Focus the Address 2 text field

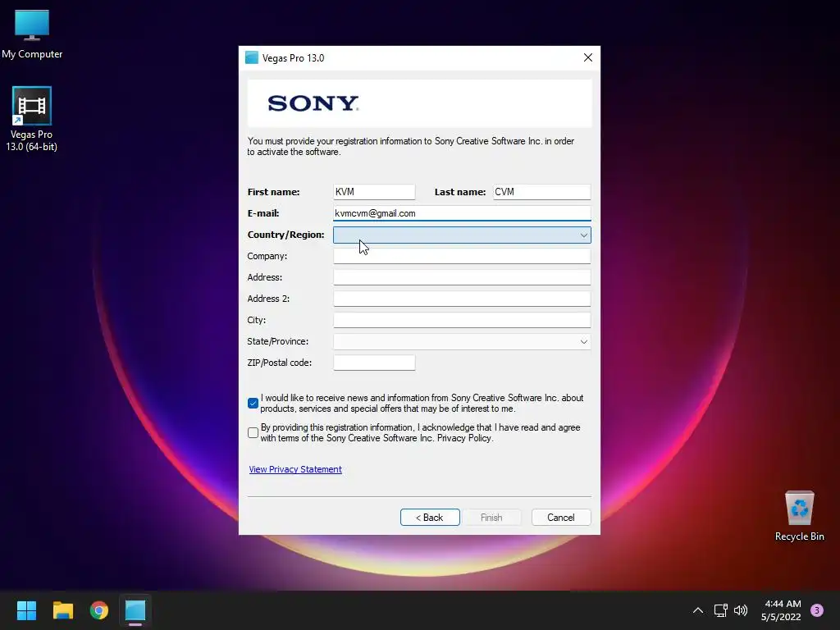[x=462, y=299]
